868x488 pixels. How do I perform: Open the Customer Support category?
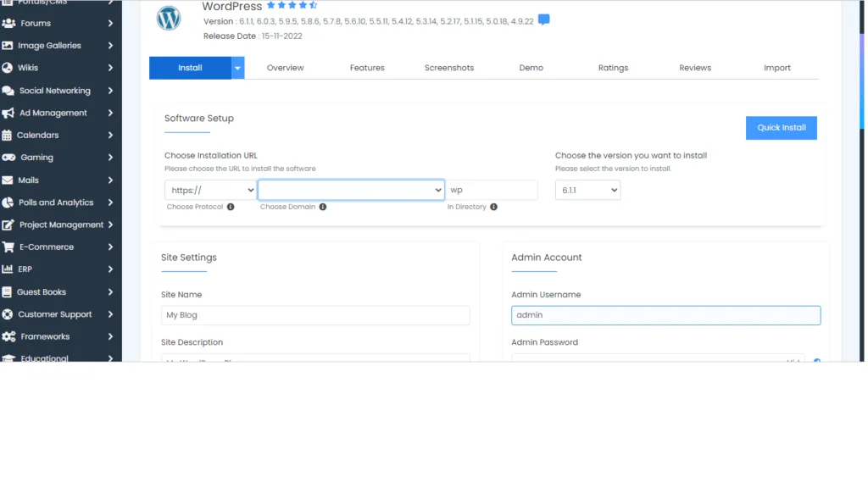click(x=55, y=314)
